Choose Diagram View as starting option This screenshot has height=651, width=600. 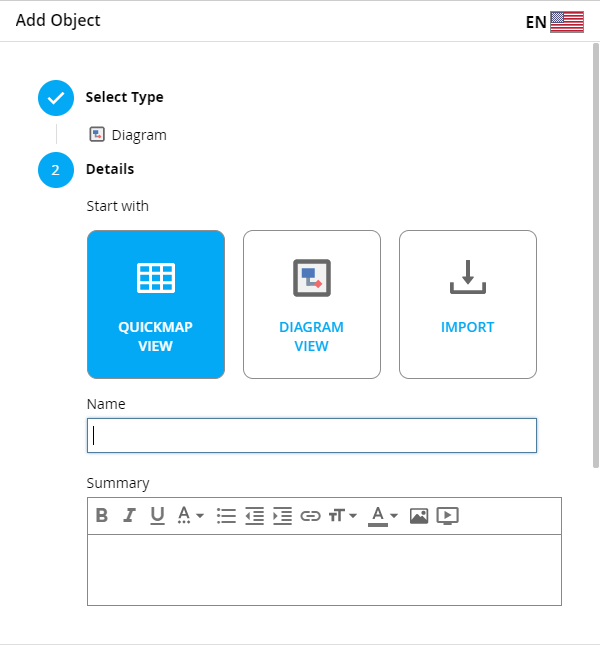pos(312,305)
